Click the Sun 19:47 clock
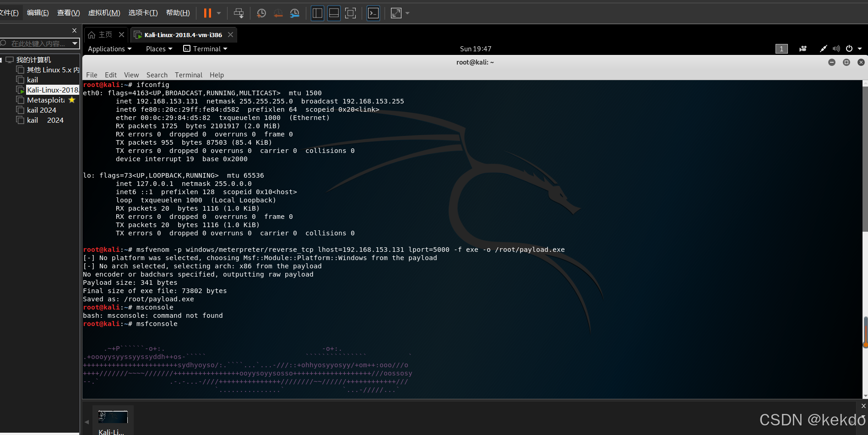The width and height of the screenshot is (868, 435). pyautogui.click(x=476, y=49)
